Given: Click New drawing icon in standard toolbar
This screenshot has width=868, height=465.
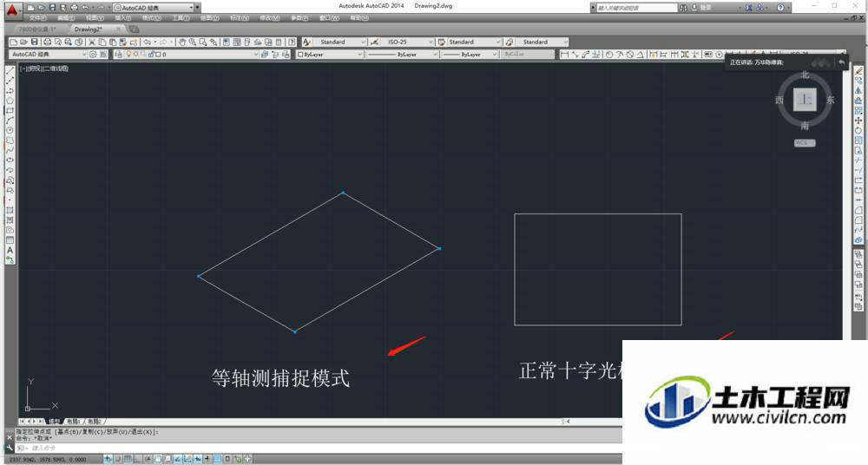Looking at the screenshot, I should [13, 42].
